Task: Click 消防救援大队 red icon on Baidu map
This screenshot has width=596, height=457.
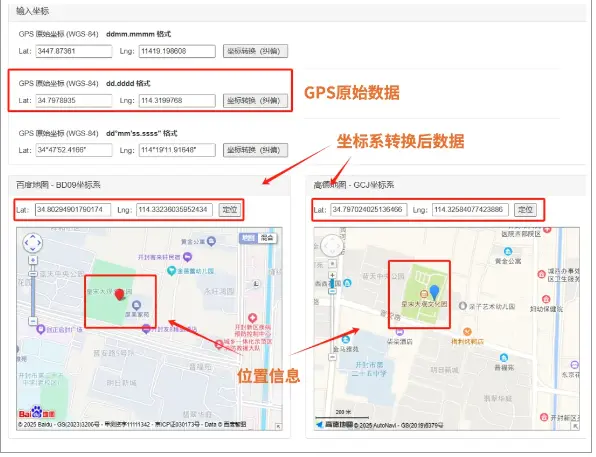Action: pyautogui.click(x=219, y=344)
